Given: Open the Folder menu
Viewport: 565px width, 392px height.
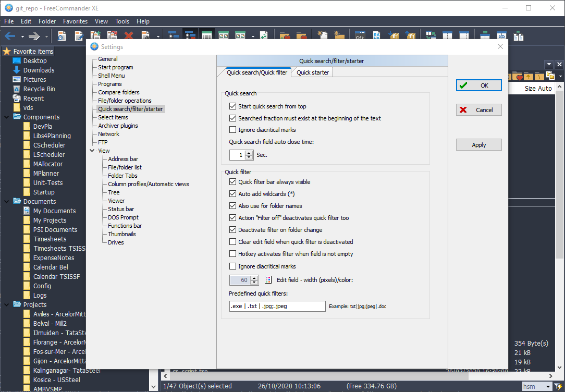Looking at the screenshot, I should pos(47,21).
